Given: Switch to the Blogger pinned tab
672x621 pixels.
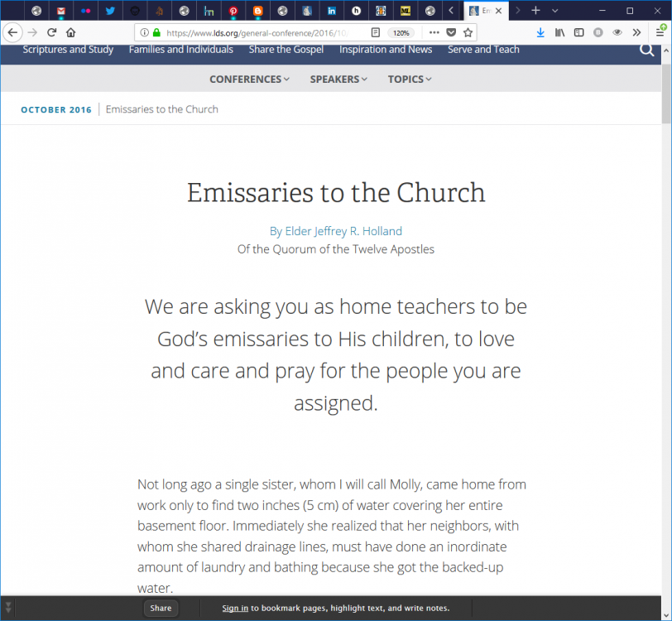Looking at the screenshot, I should coord(257,11).
